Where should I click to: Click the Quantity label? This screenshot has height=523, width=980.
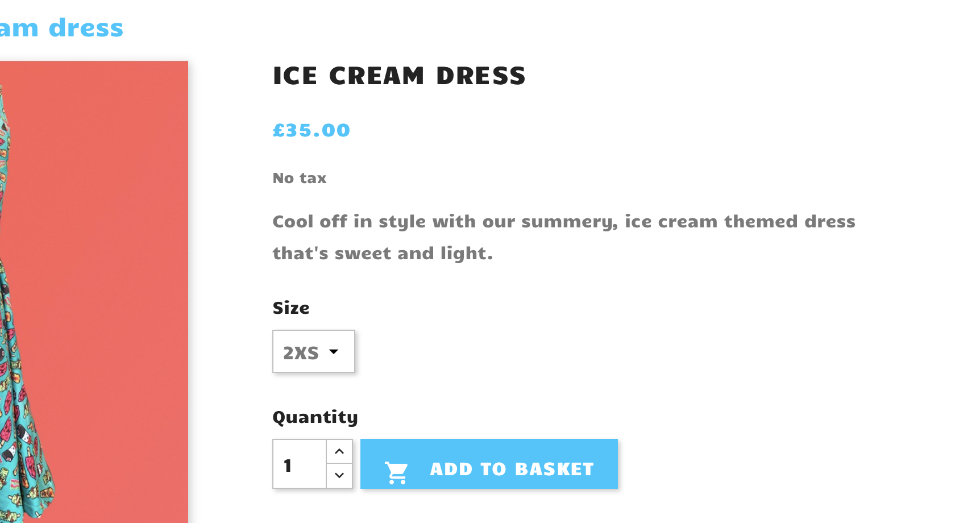[x=315, y=417]
